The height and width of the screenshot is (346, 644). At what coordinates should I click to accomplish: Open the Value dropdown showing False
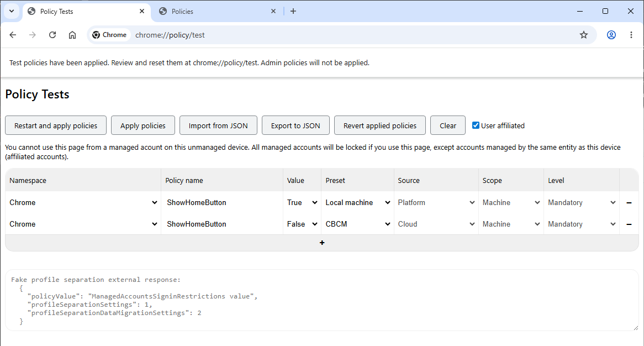click(302, 224)
